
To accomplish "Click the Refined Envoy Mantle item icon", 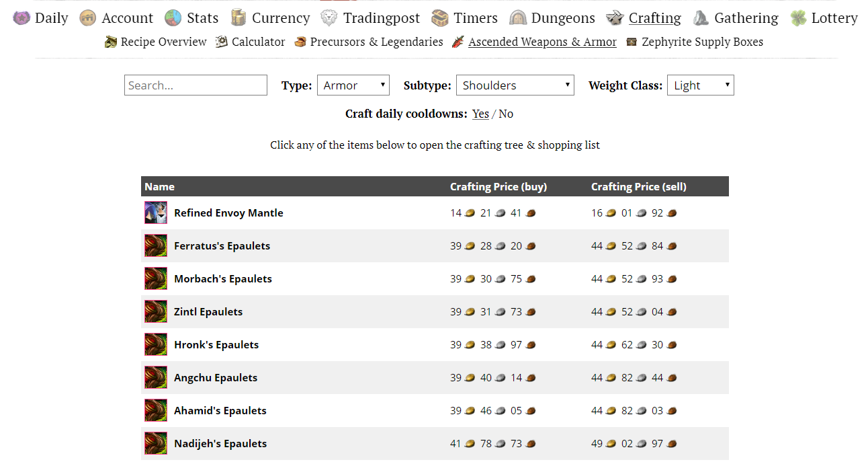I will point(156,213).
